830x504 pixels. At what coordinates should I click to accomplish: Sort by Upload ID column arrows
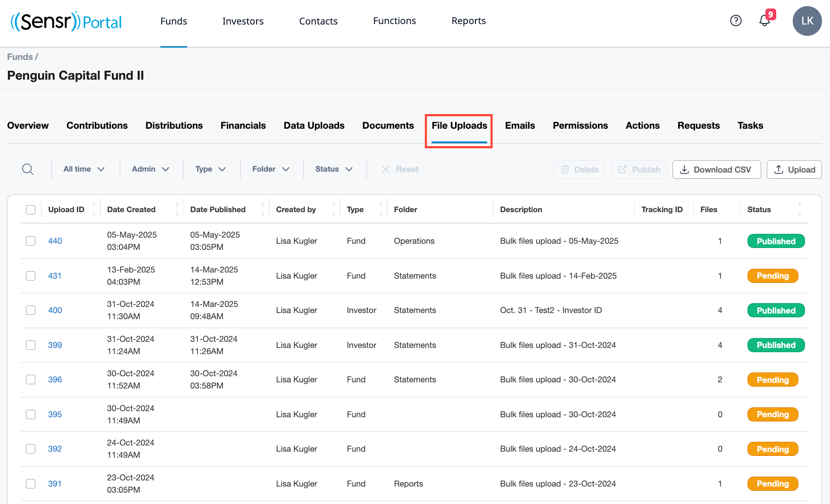tap(94, 209)
